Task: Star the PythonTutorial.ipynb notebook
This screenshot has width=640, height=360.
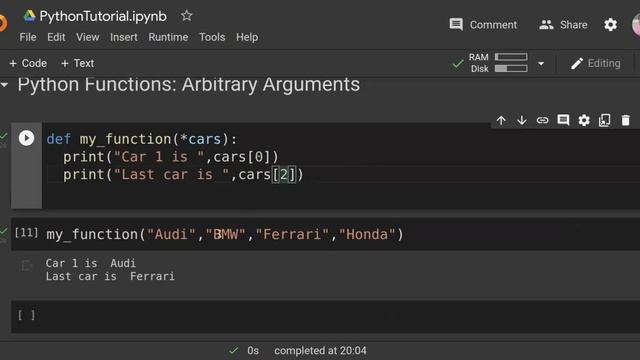Action: click(x=187, y=16)
